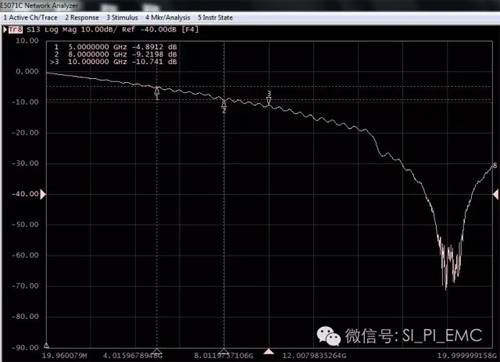Select marker 2 triangle on the trace
This screenshot has width=500, height=362.
tap(224, 104)
